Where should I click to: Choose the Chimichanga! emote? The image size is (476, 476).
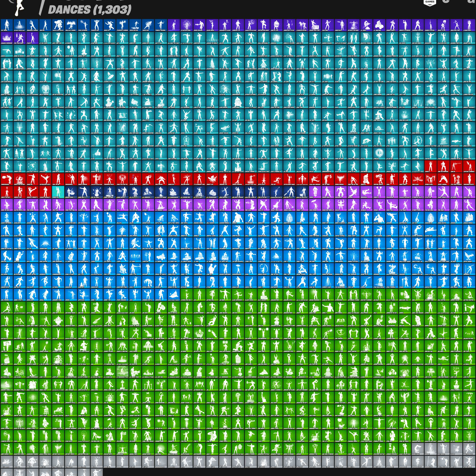click(7, 179)
